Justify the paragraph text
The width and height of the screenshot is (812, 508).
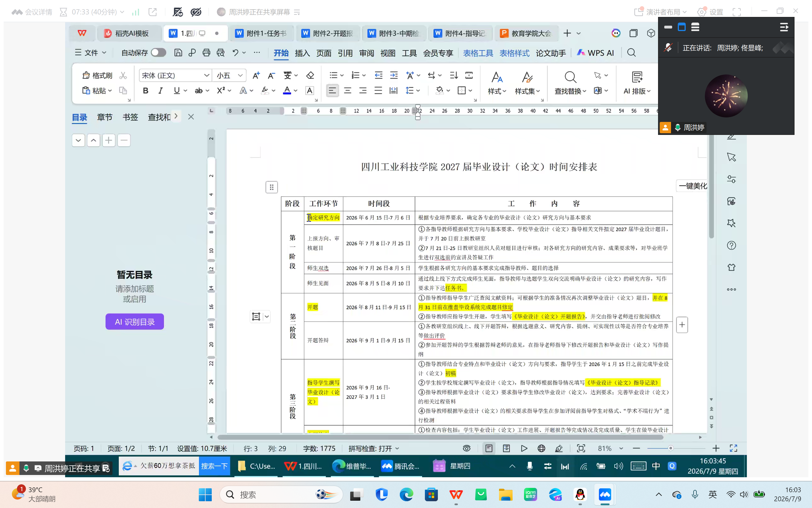378,91
